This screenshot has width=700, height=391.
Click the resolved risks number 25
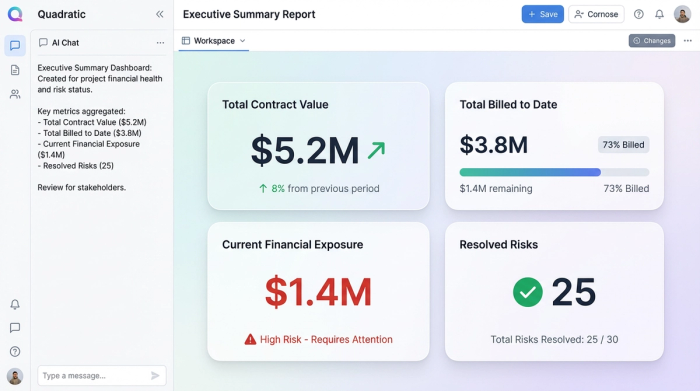click(x=574, y=292)
